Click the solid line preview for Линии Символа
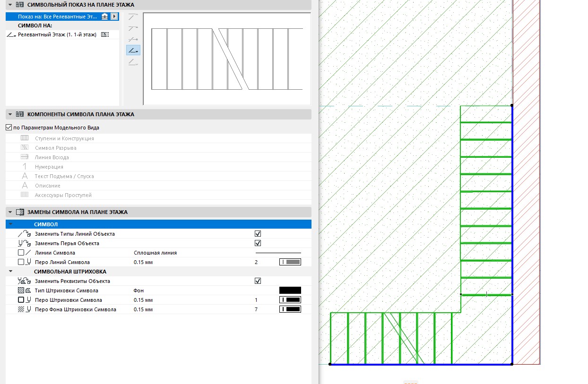 point(278,253)
